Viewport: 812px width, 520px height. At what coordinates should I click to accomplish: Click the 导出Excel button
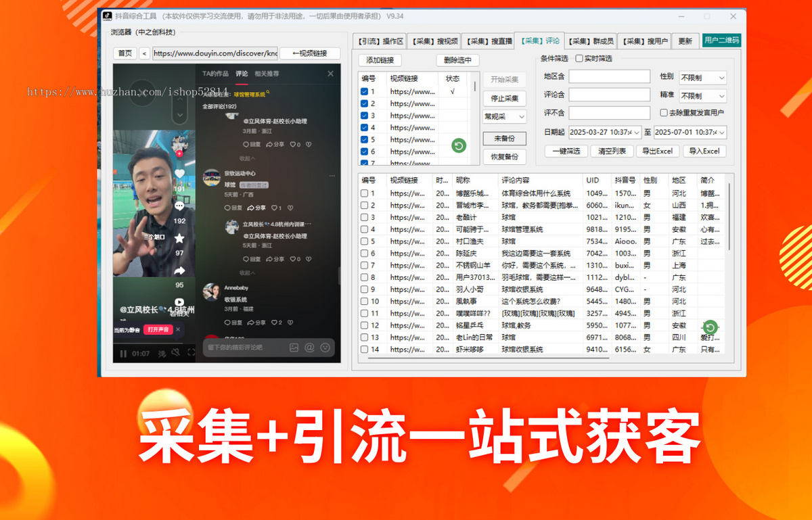tap(658, 151)
